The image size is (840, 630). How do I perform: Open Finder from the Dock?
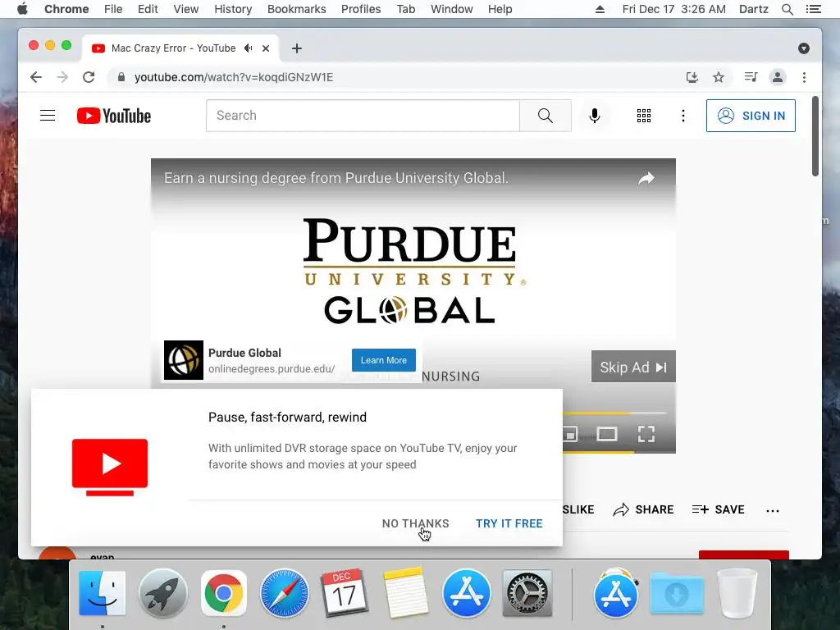point(103,593)
